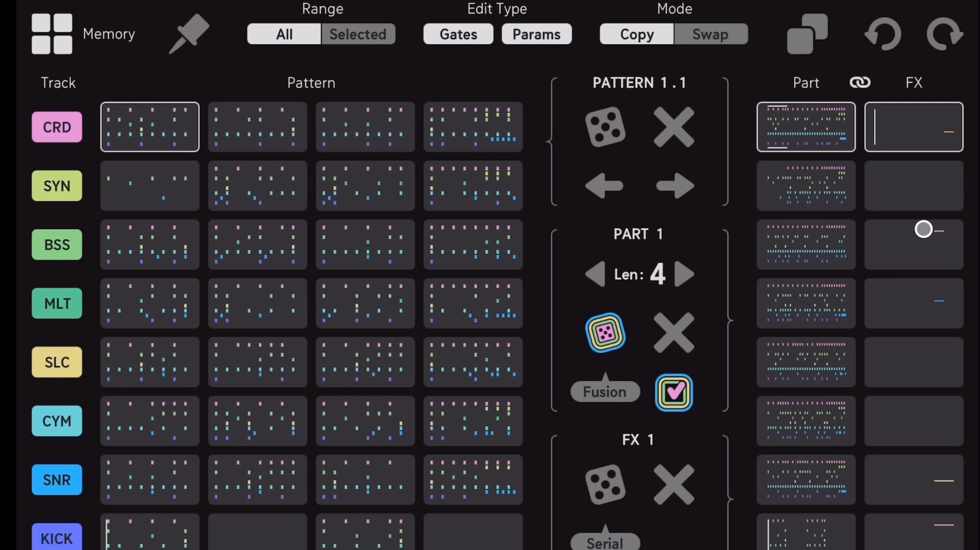Select CRD first pattern thumbnail

[150, 127]
